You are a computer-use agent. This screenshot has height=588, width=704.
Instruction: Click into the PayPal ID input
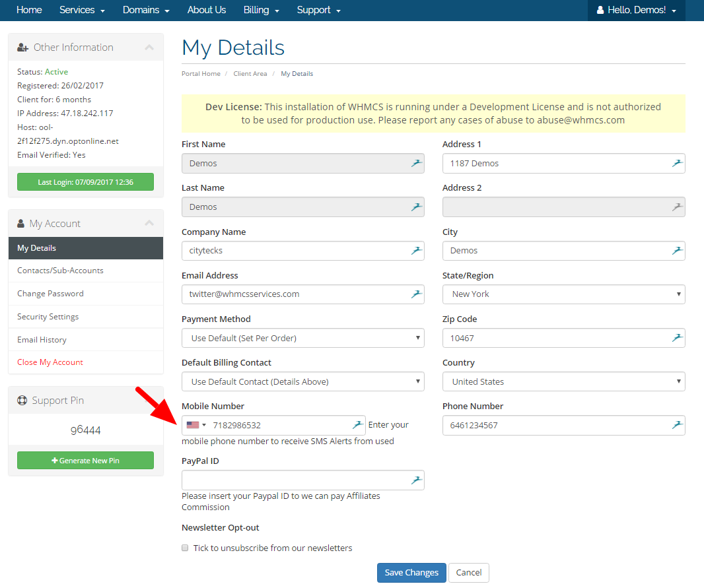point(303,480)
